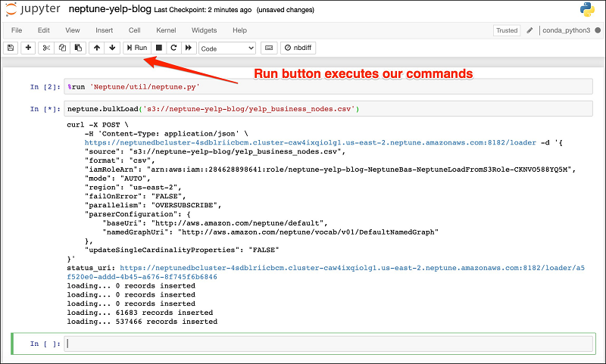This screenshot has width=606, height=364.
Task: Open the command palette keyboard icon
Action: [269, 48]
